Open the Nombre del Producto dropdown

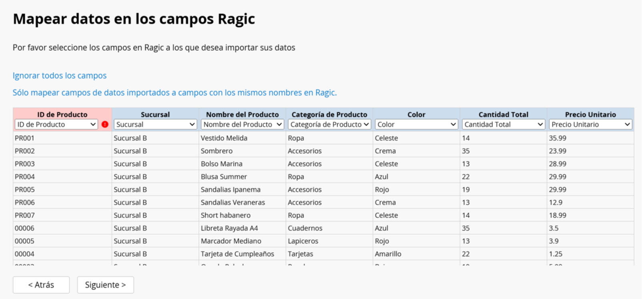point(242,124)
